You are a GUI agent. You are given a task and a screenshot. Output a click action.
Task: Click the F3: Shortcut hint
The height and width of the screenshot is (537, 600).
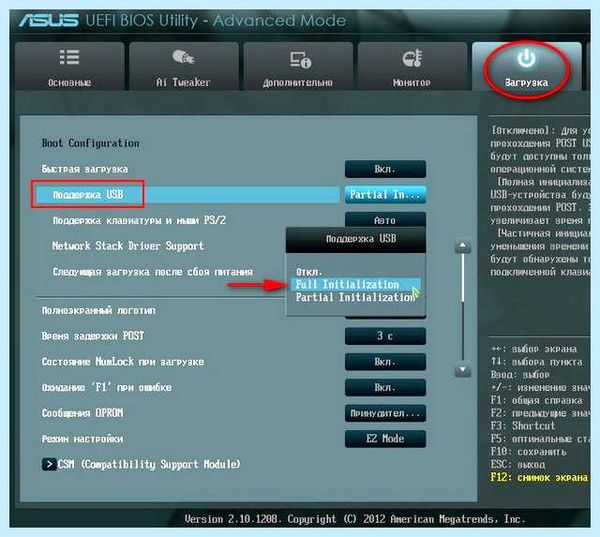tap(523, 426)
